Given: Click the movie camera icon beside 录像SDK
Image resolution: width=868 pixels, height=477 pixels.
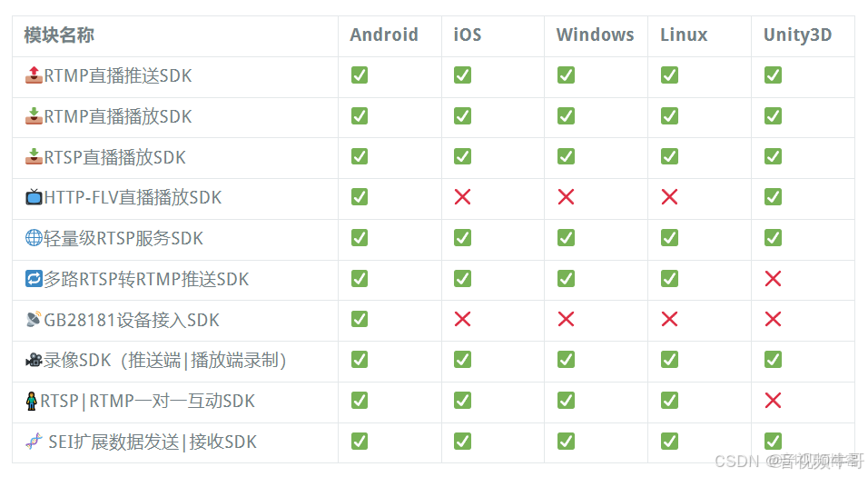Looking at the screenshot, I should click(34, 361).
